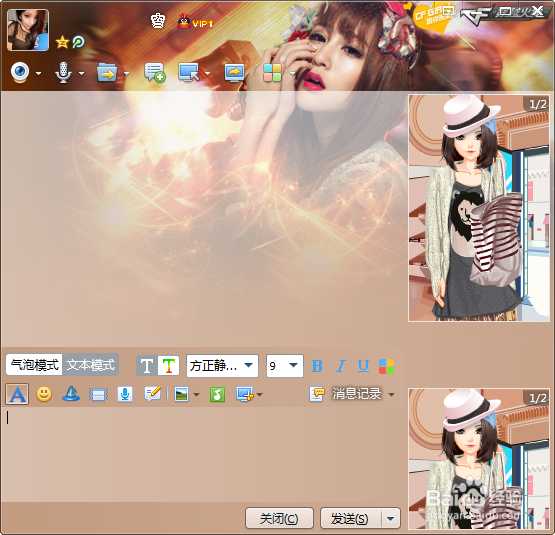Viewport: 555px width, 535px height.
Task: Click the 1/2 page indicator on lower avatar
Action: coord(538,398)
